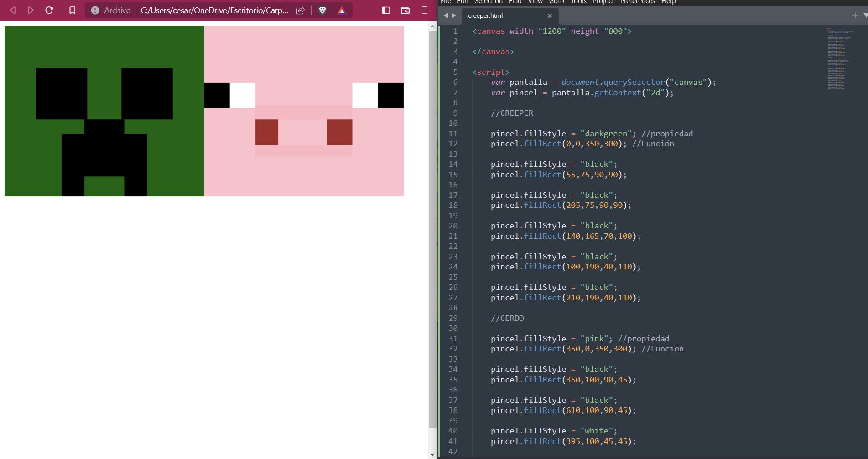Open the Selection menu

point(489,2)
